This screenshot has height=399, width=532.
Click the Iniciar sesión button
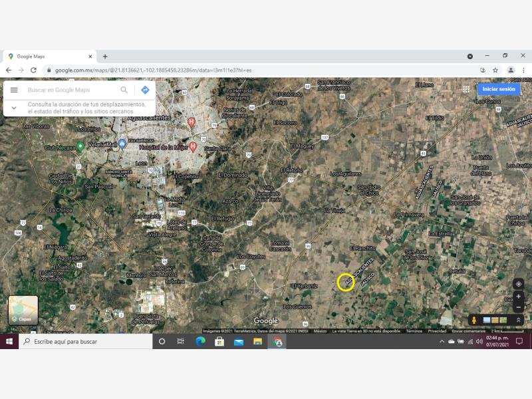499,89
